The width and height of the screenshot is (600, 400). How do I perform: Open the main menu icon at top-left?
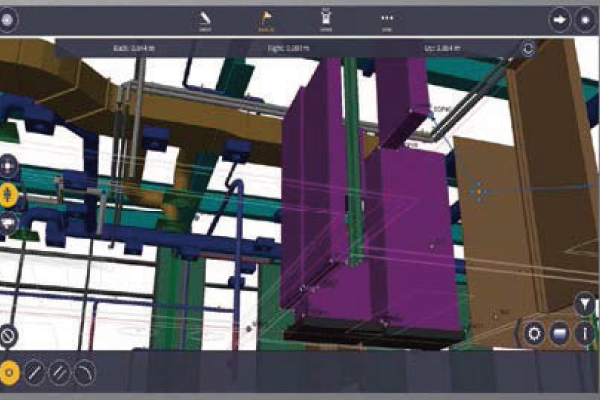coord(9,20)
